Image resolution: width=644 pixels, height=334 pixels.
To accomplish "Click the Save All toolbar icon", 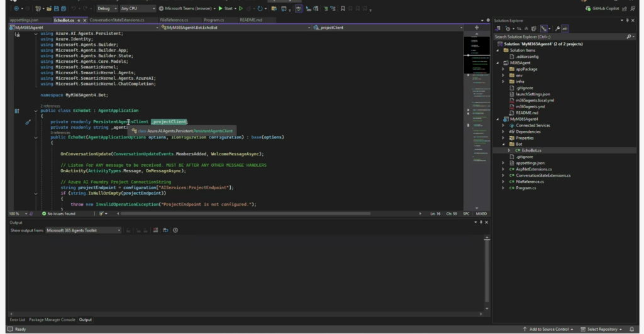I will click(64, 8).
